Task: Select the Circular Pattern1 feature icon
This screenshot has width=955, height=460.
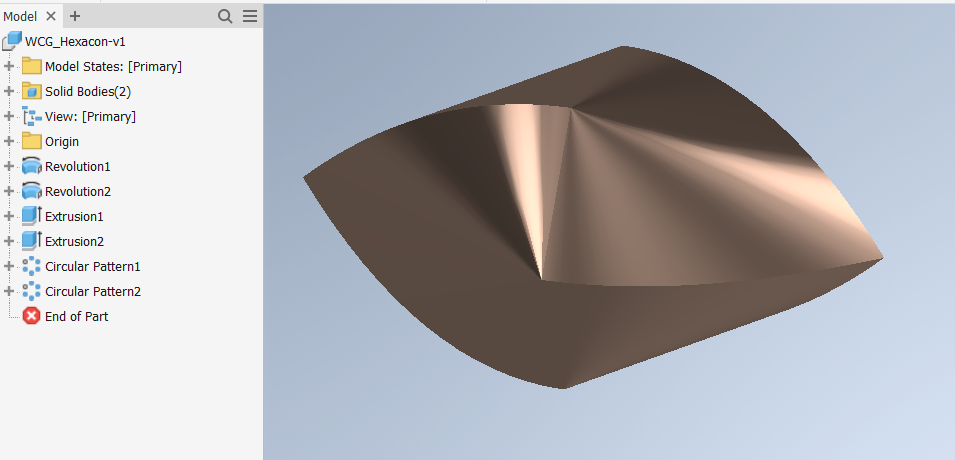Action: click(31, 266)
